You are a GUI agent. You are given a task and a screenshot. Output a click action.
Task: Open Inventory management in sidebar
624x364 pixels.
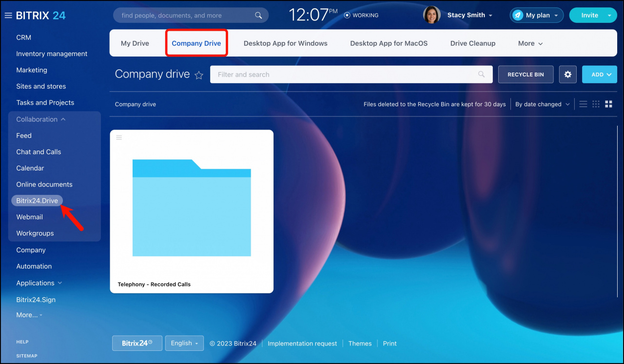coord(52,54)
